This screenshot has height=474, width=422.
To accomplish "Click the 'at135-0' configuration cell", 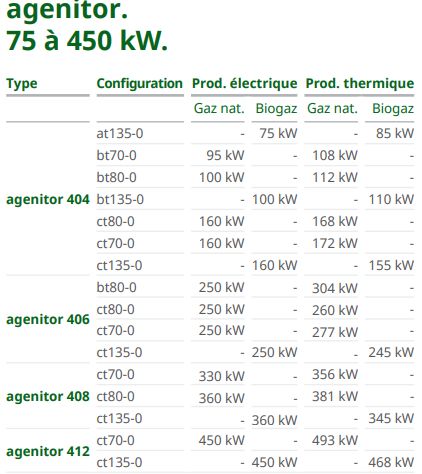I will coord(120,134).
